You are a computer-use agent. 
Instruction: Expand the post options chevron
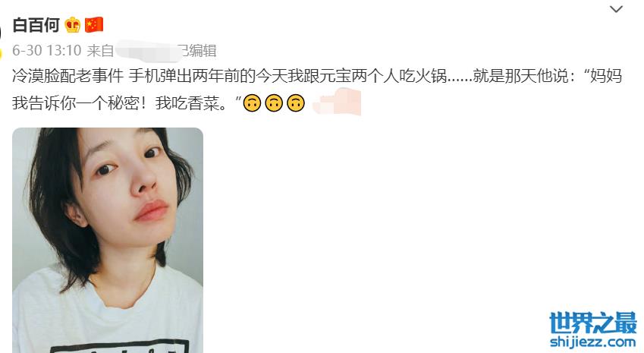(x=616, y=9)
